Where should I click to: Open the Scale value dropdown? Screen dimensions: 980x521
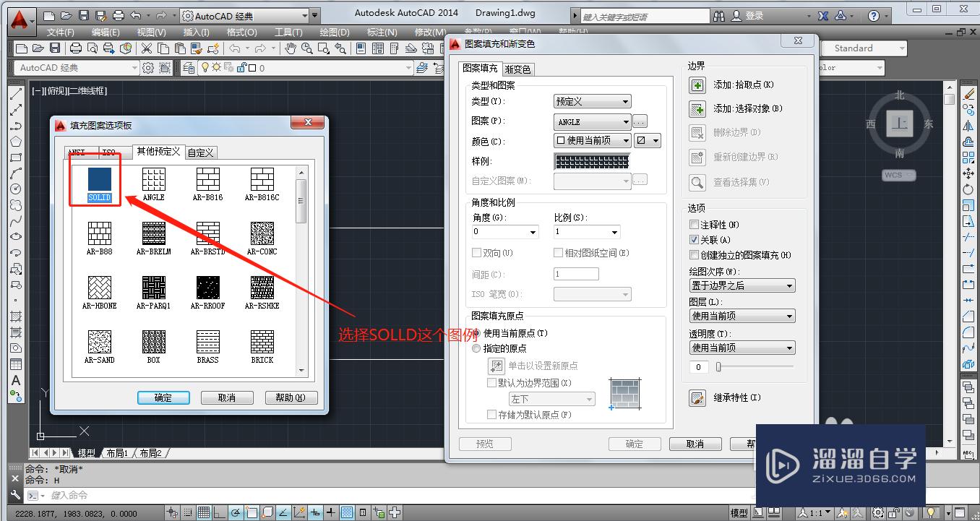tap(587, 232)
